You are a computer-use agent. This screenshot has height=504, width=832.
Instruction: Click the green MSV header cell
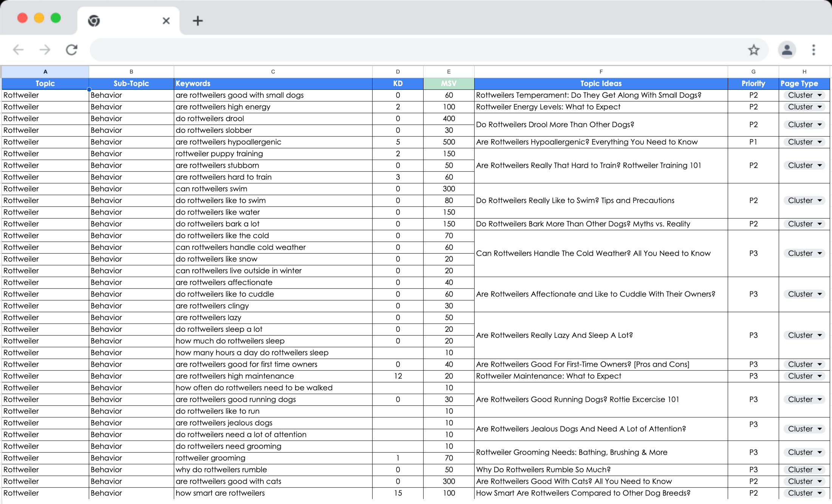tap(449, 84)
